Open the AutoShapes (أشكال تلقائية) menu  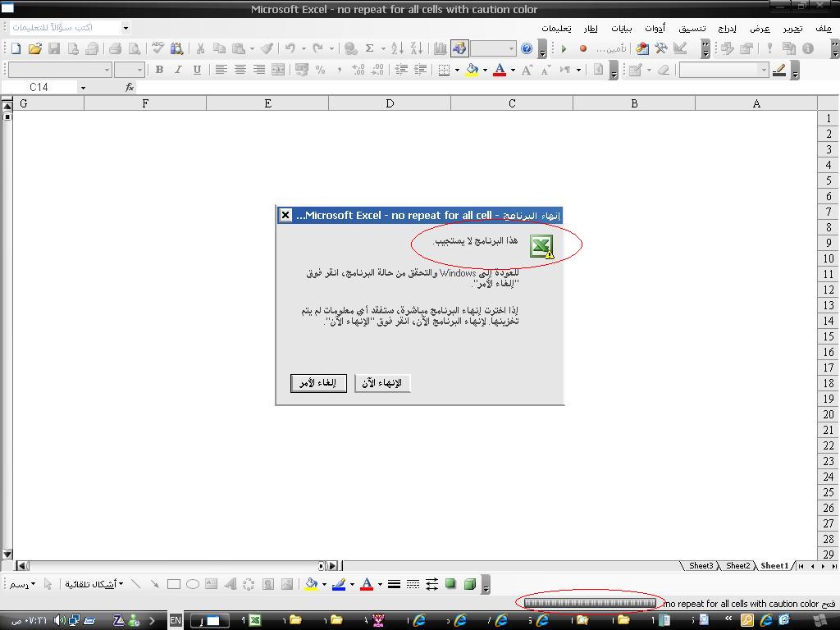pyautogui.click(x=94, y=584)
